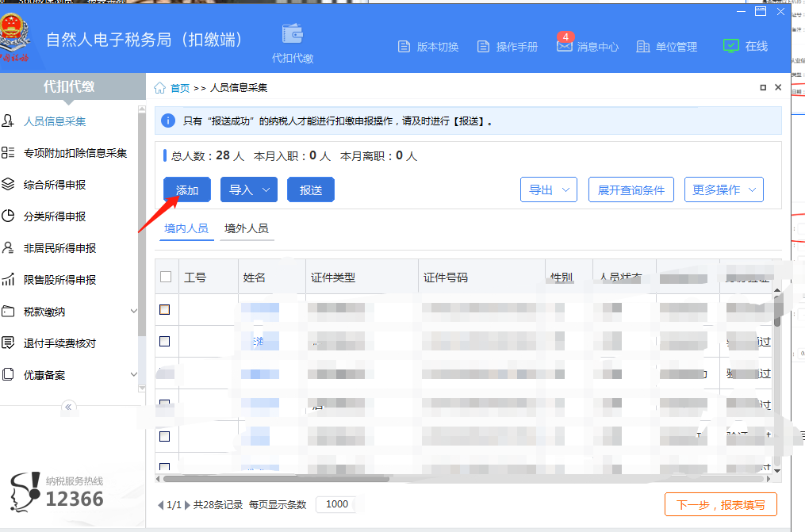Go to next page arrow in pager
Screen dimensions: 805x532
point(187,505)
